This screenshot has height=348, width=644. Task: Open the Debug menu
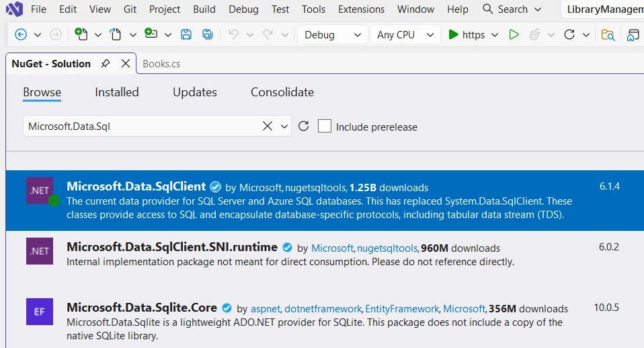click(243, 9)
